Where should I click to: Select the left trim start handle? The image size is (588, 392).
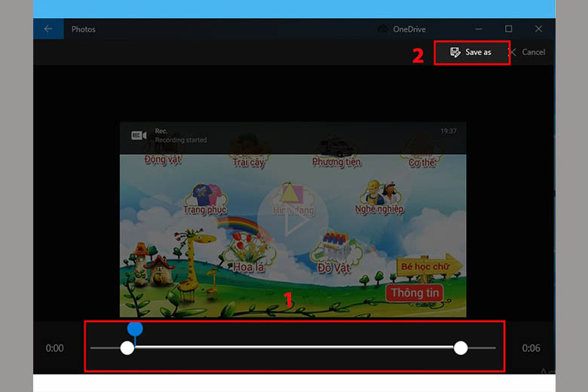tap(127, 348)
